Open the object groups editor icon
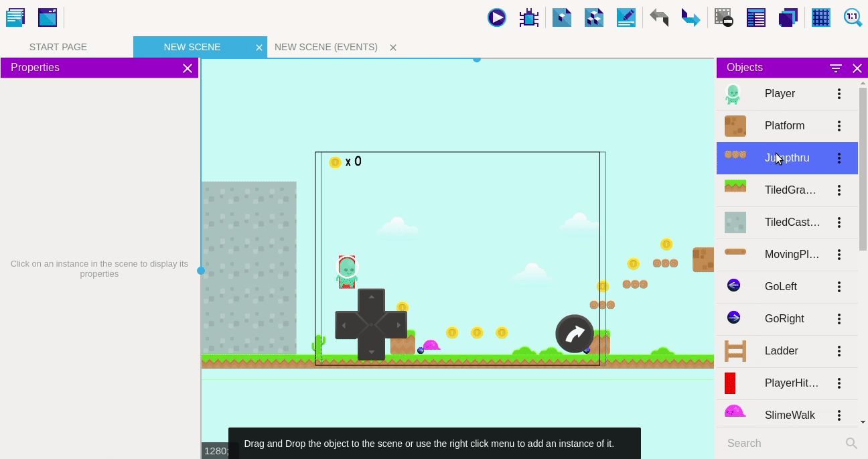 [594, 17]
